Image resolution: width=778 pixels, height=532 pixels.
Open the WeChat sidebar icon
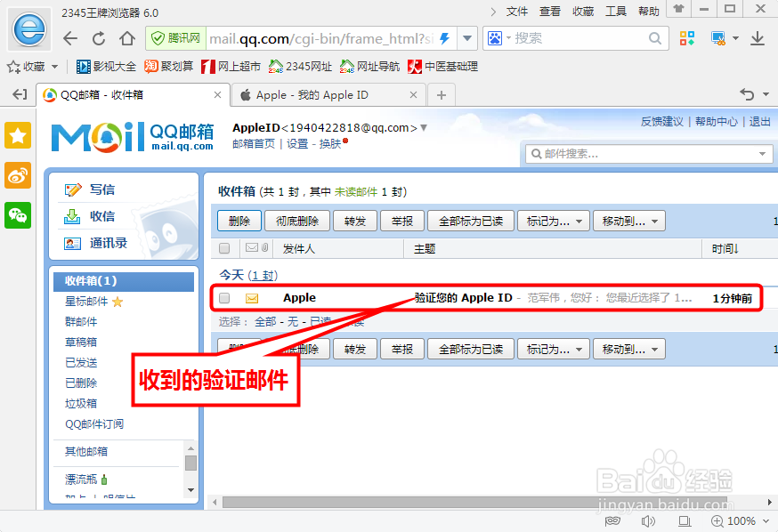point(18,215)
